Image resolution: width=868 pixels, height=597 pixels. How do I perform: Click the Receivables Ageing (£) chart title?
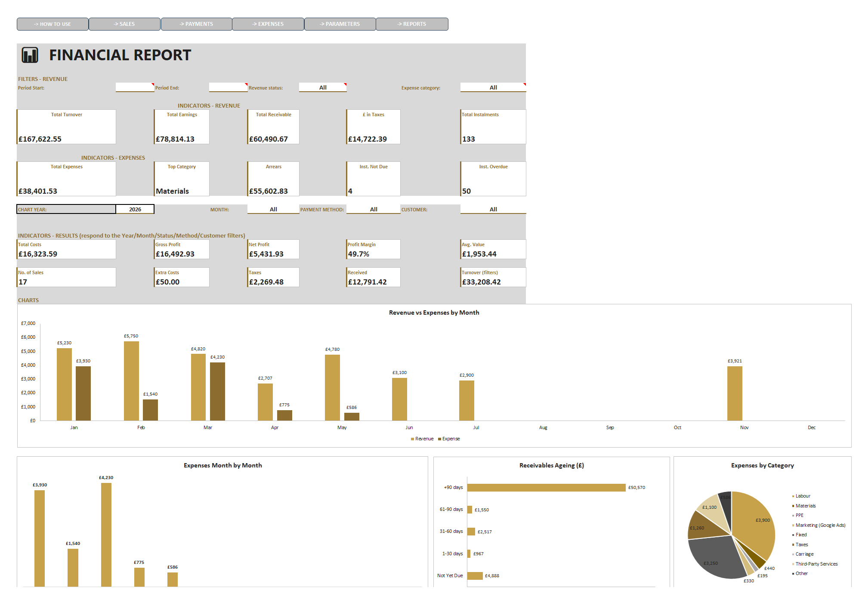pos(552,465)
